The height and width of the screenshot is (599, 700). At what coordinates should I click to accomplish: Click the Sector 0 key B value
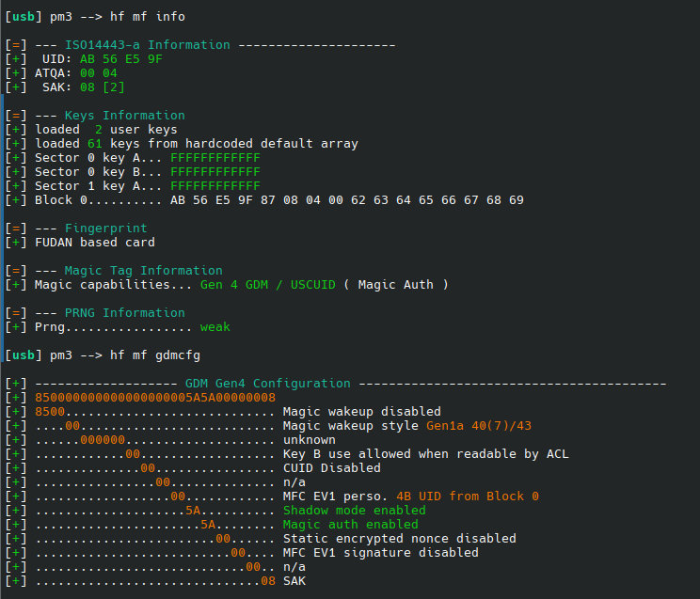point(215,172)
